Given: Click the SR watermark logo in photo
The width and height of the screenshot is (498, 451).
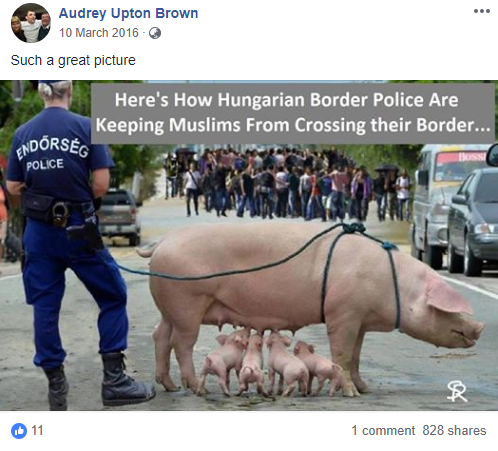Looking at the screenshot, I should (457, 391).
